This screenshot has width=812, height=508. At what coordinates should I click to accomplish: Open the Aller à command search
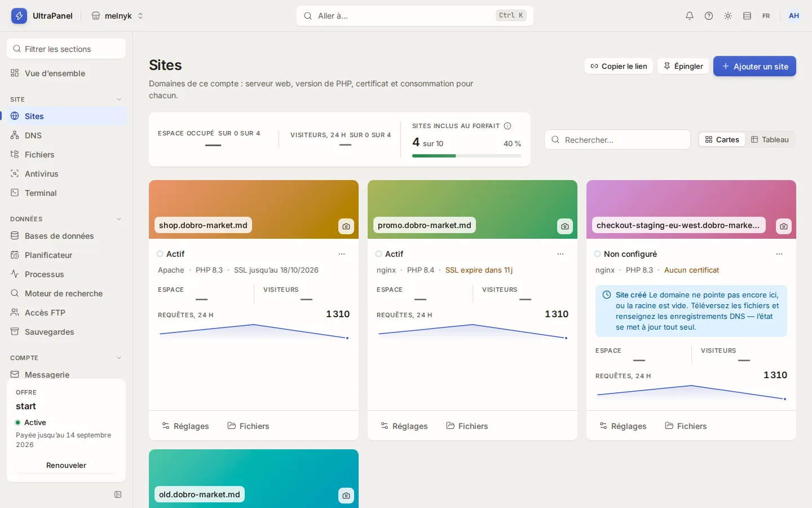(415, 16)
